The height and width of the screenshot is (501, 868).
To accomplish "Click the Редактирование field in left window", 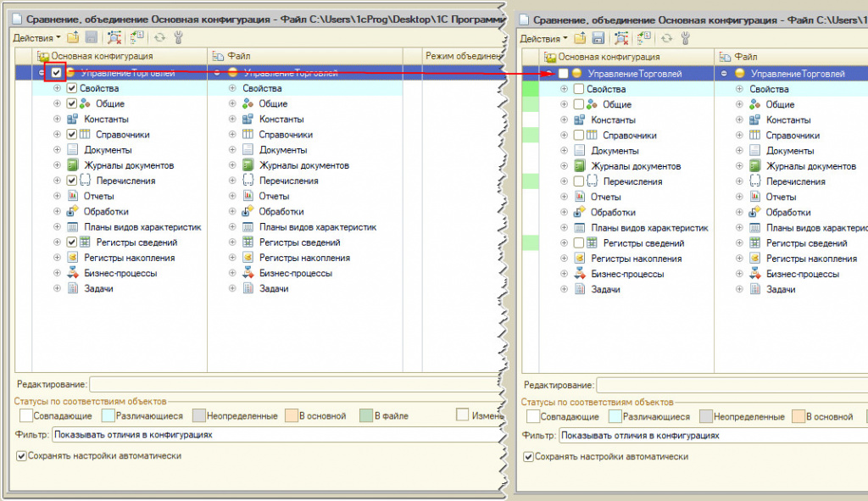I will click(x=296, y=384).
